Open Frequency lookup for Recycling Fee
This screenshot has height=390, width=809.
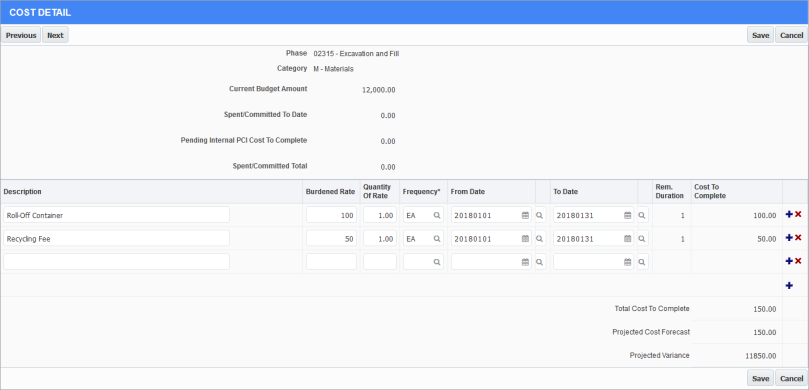point(437,239)
